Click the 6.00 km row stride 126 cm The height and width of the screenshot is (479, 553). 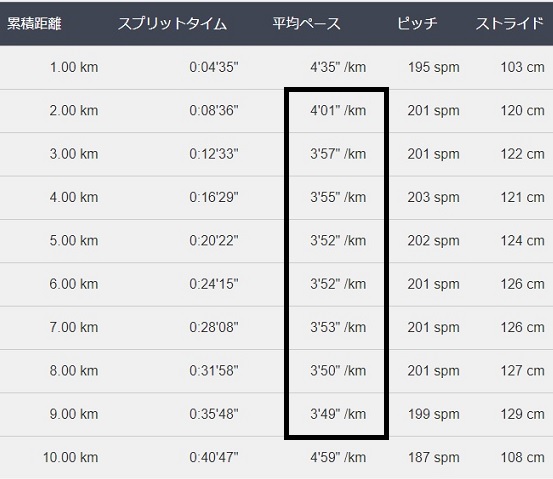coord(523,284)
